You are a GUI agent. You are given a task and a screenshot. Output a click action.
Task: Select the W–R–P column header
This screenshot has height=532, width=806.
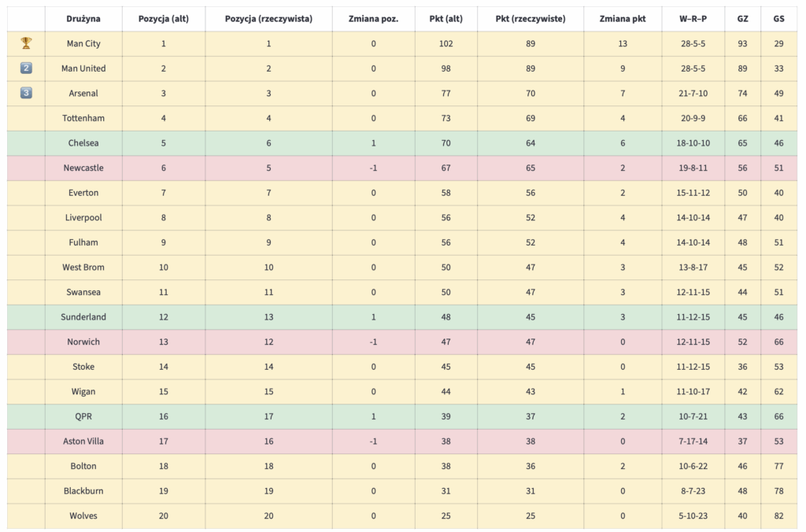point(693,18)
